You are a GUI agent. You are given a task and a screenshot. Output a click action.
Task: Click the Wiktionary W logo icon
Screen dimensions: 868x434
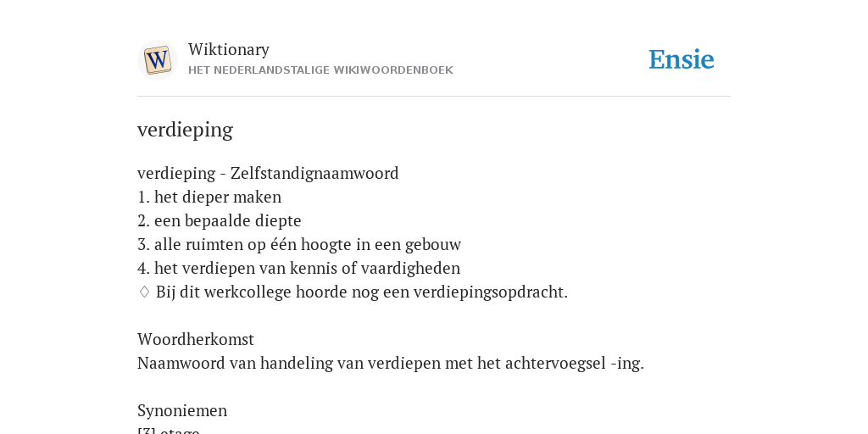tap(158, 60)
